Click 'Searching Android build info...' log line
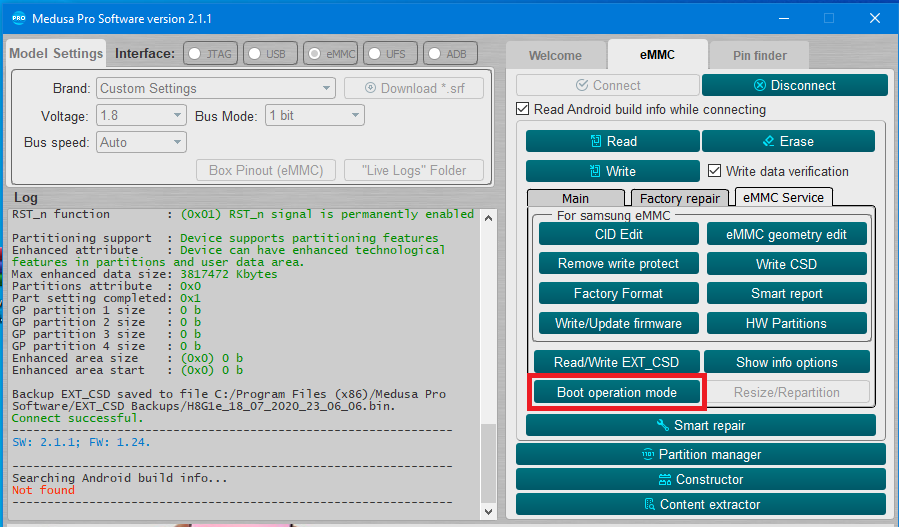This screenshot has height=527, width=899. (120, 478)
